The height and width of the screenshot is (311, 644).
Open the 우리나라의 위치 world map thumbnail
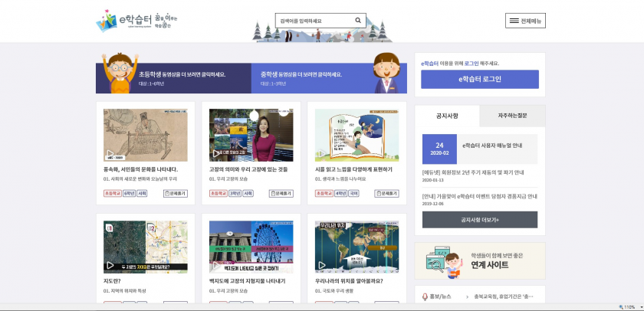click(356, 247)
